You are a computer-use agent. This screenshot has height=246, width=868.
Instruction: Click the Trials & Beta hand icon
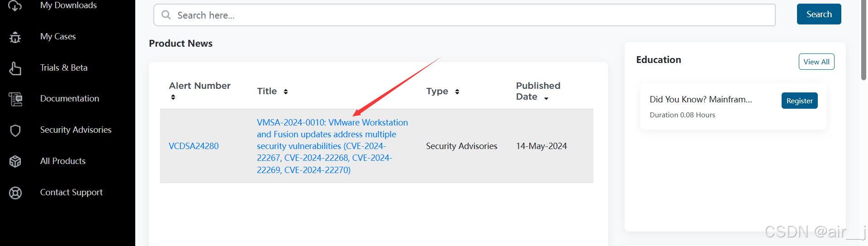coord(15,68)
